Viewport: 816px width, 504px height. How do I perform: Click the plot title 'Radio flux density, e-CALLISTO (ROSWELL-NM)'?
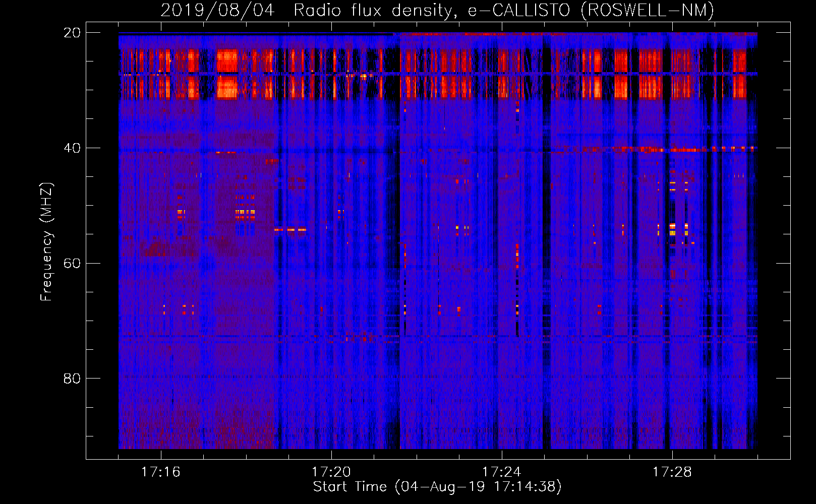[504, 10]
